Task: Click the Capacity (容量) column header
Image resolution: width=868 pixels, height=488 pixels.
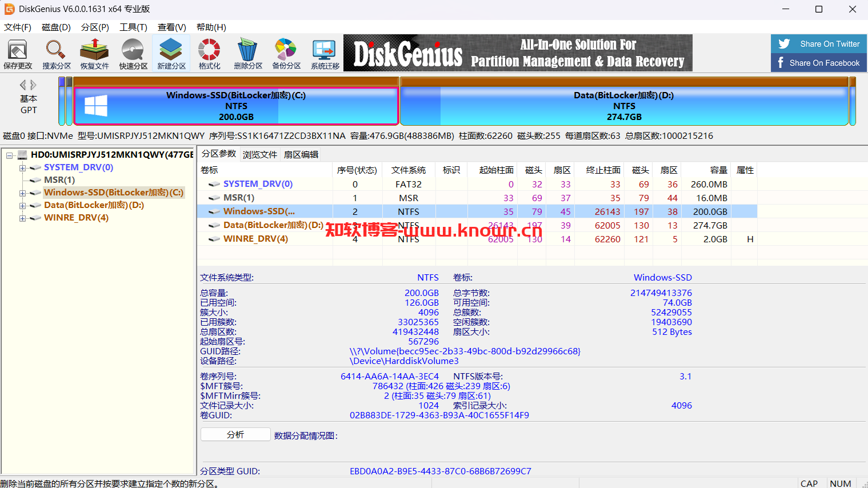Action: 707,170
